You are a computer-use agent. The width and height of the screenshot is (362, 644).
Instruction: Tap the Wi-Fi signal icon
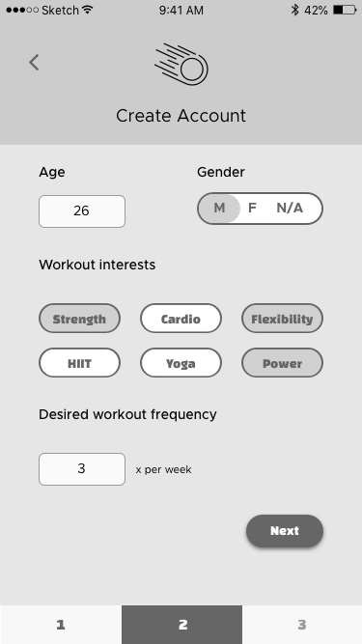pyautogui.click(x=87, y=10)
